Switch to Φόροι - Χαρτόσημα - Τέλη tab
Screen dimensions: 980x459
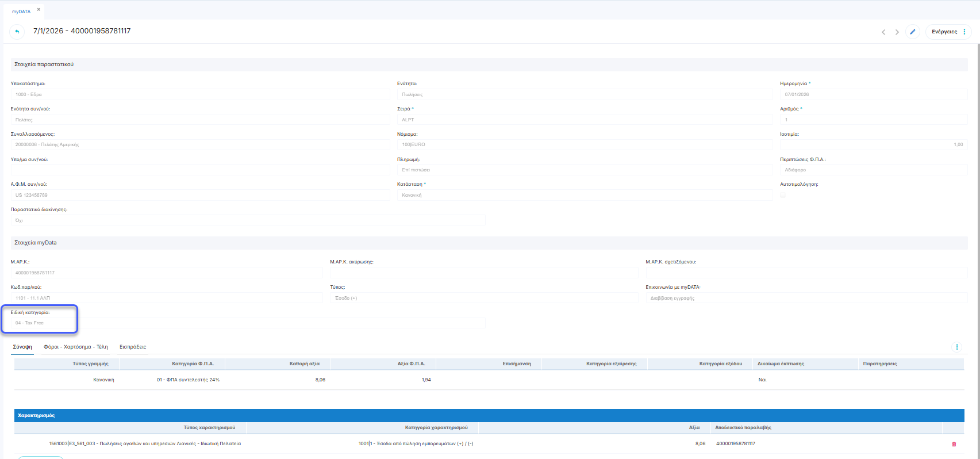pyautogui.click(x=76, y=347)
